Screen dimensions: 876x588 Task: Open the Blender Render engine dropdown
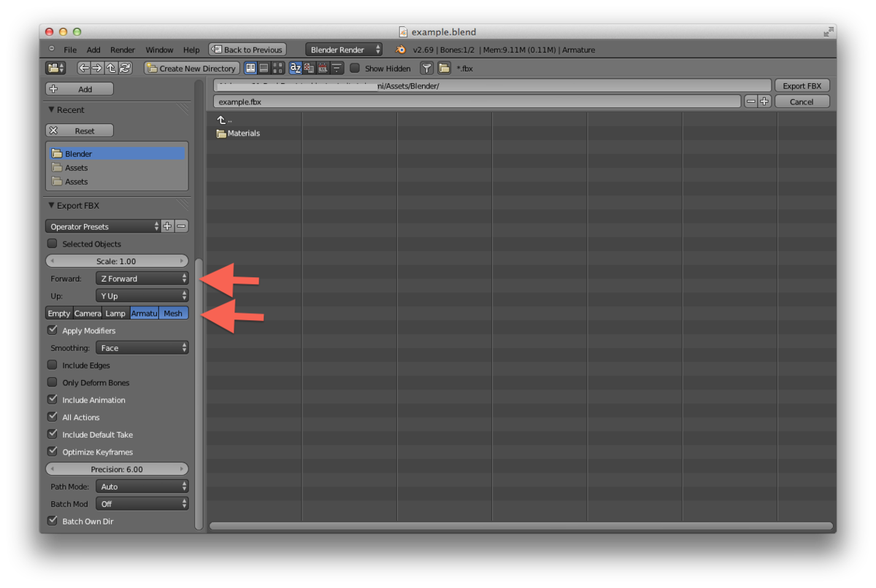point(344,50)
